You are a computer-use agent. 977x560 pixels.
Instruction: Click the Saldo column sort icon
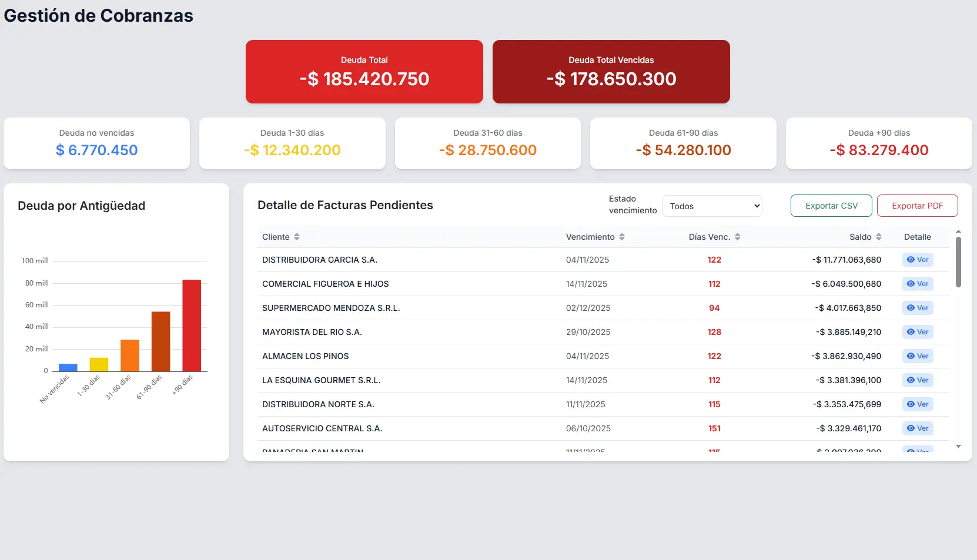879,237
